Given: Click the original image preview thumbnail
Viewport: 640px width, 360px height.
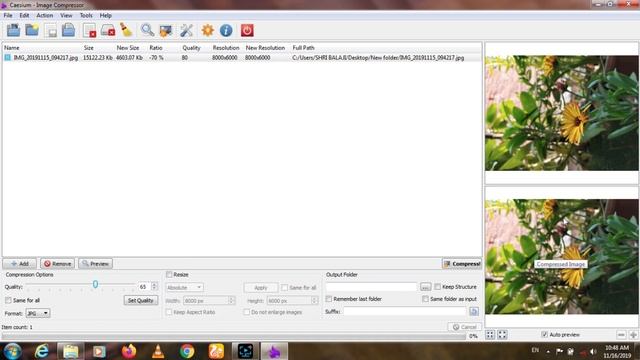Looking at the screenshot, I should [x=562, y=113].
